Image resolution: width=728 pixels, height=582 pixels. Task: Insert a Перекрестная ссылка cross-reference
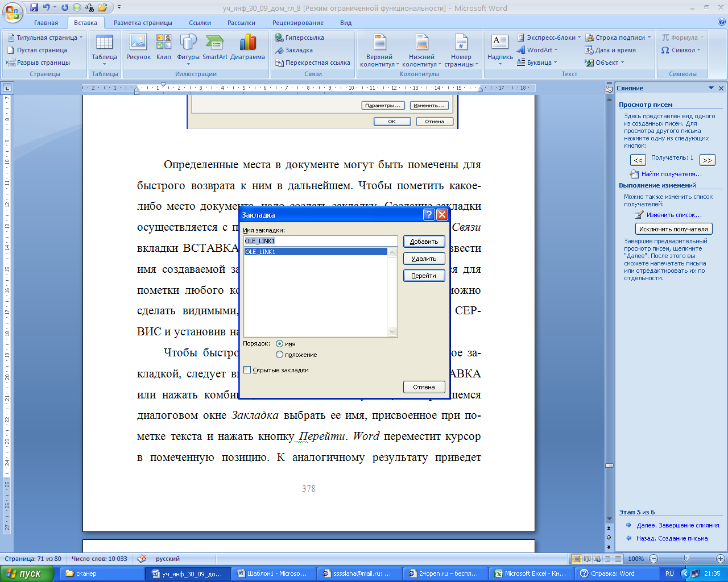[x=313, y=63]
